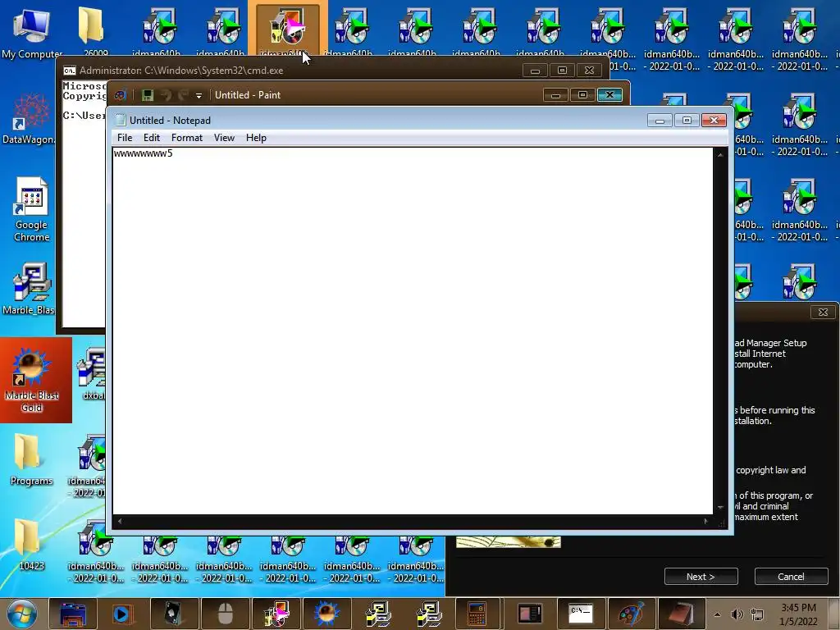Switch to the idman installer taskbar button

click(x=276, y=614)
